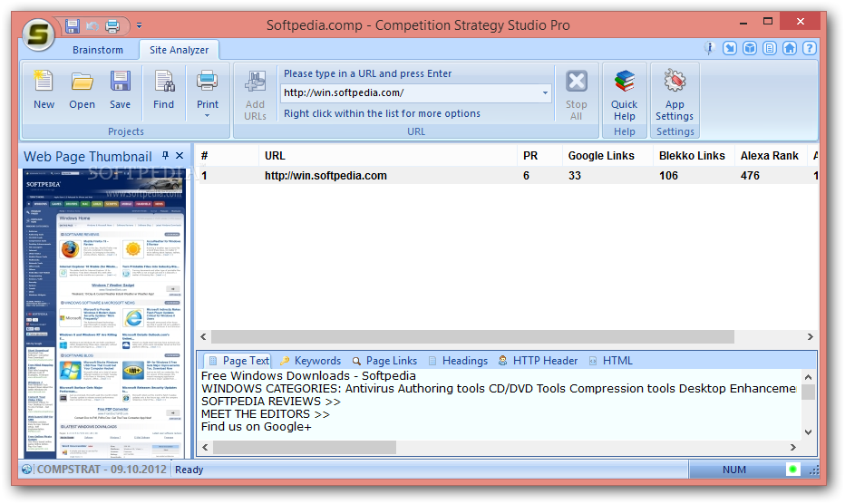
Task: Click the Add URLs button
Action: point(255,95)
